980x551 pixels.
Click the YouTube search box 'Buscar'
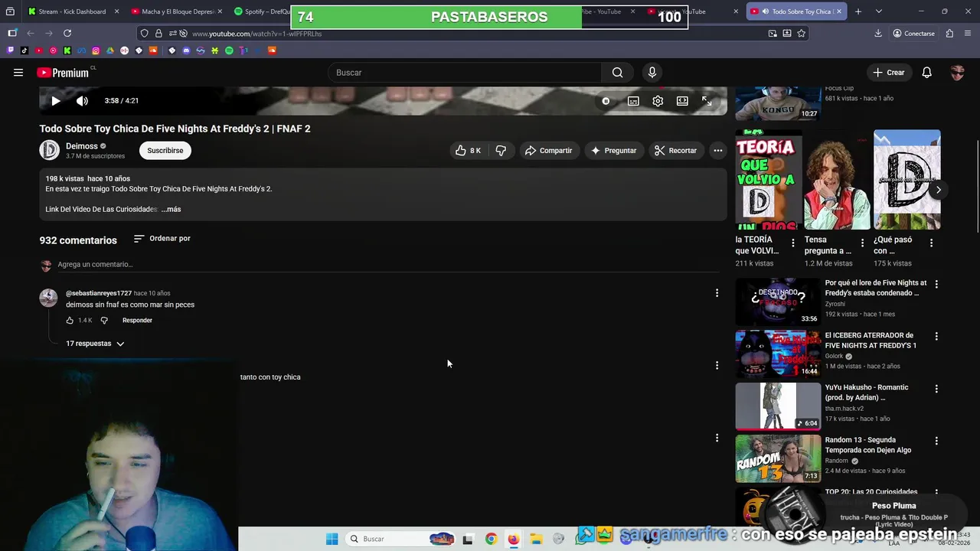tap(465, 73)
